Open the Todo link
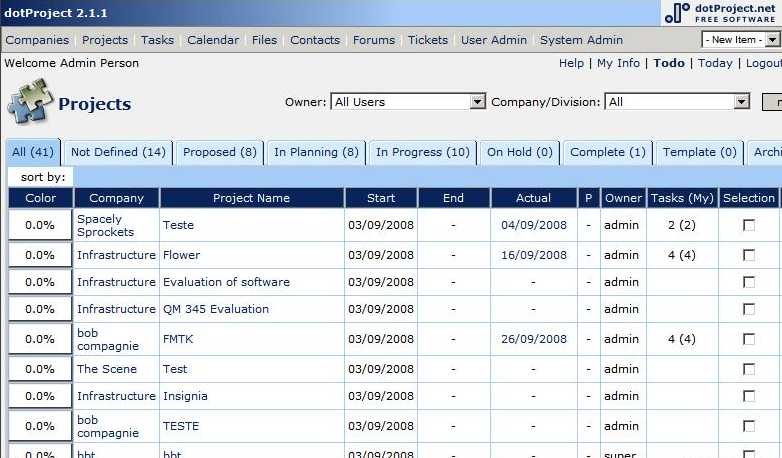 pos(669,63)
